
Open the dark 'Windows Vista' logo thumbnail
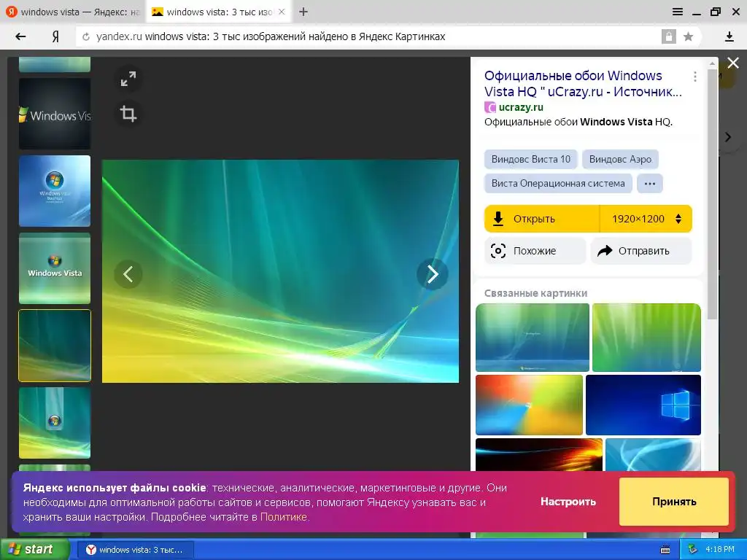click(54, 114)
